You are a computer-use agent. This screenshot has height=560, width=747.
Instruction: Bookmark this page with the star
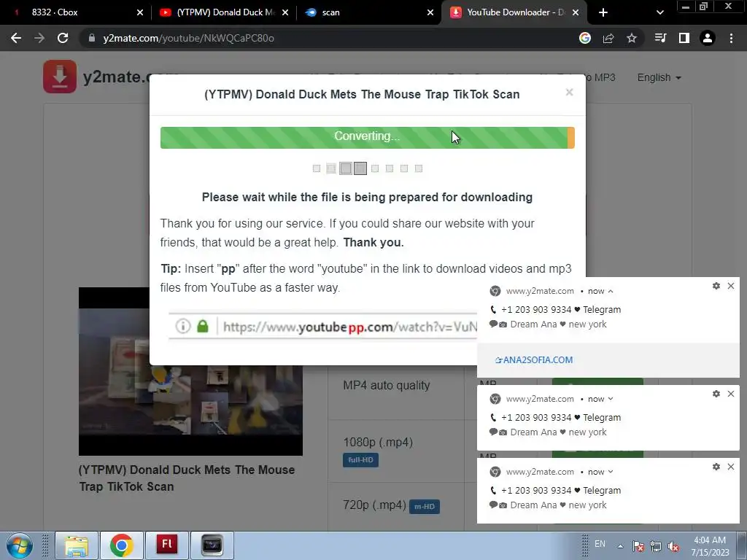632,38
